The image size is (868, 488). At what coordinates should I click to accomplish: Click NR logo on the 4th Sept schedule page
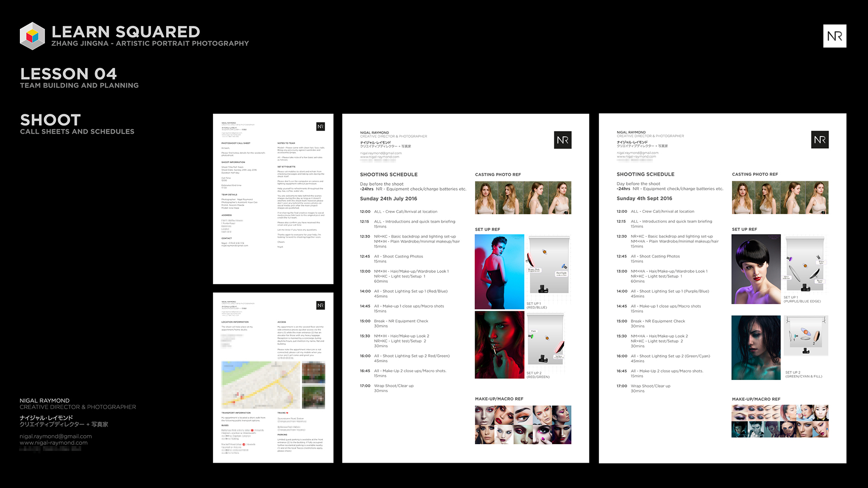820,140
